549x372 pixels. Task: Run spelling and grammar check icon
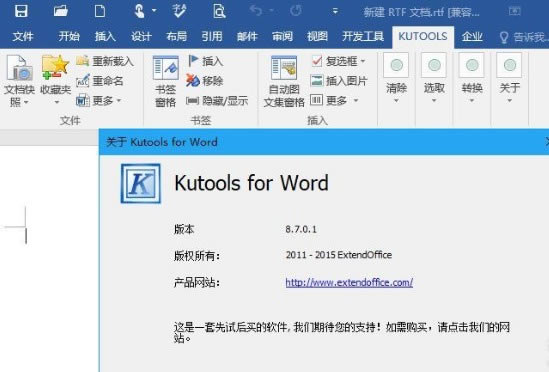point(179,11)
